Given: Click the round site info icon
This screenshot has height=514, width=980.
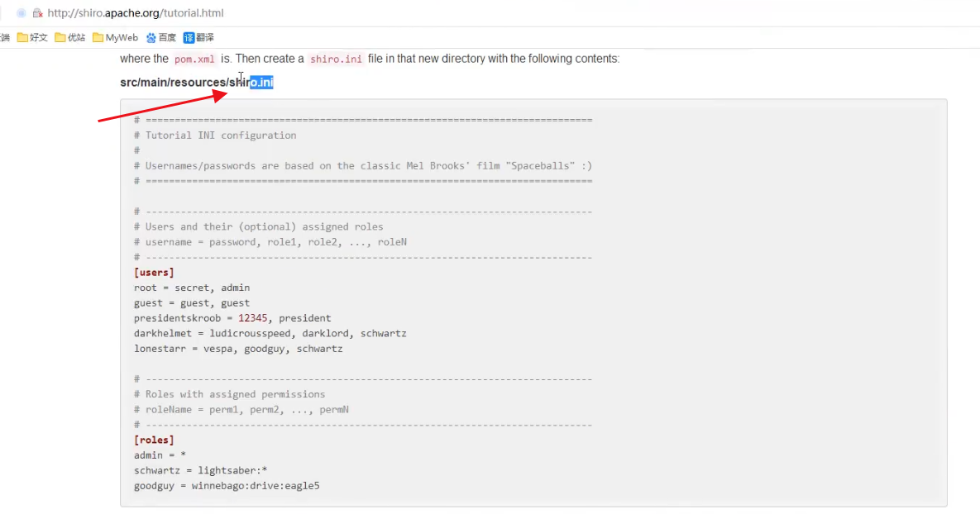Looking at the screenshot, I should coord(22,13).
